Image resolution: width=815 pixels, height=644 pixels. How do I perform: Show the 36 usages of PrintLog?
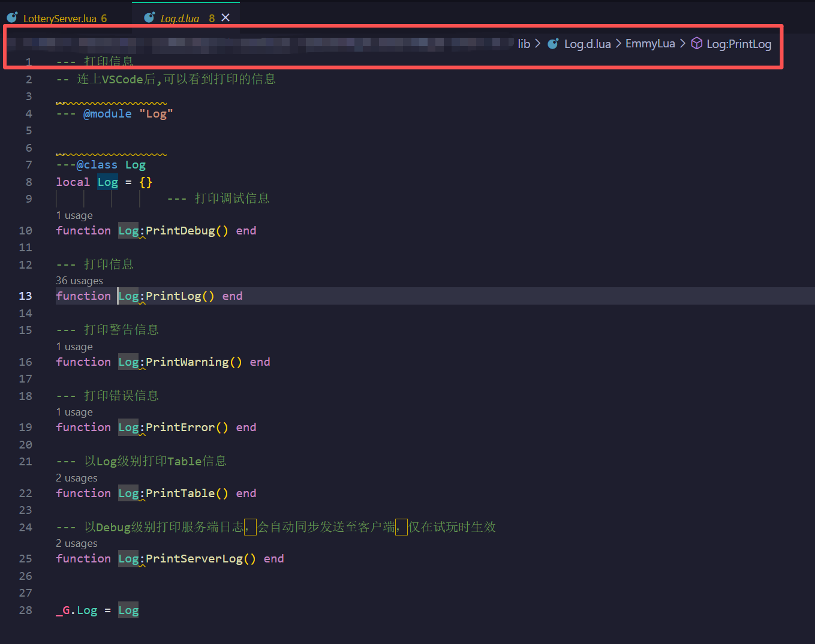click(x=79, y=281)
